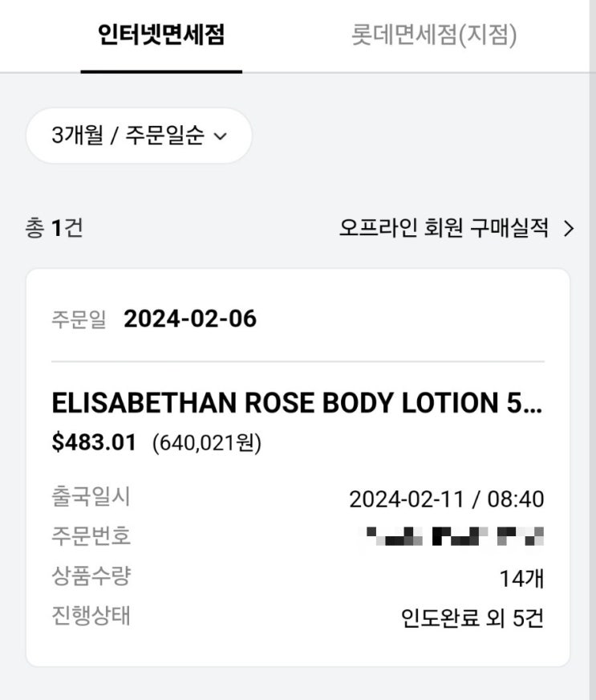Switch to the 인터넷면세점 tab
596x700 pixels.
point(160,35)
